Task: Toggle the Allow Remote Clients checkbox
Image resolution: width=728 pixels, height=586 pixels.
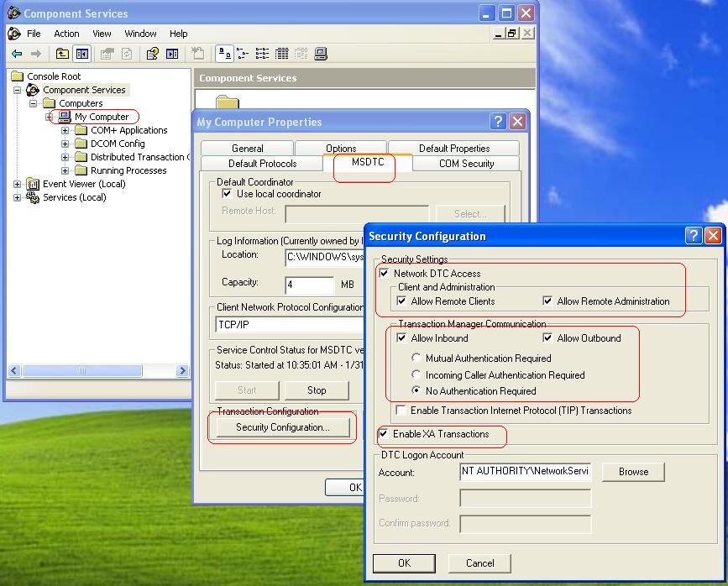Action: pyautogui.click(x=401, y=301)
